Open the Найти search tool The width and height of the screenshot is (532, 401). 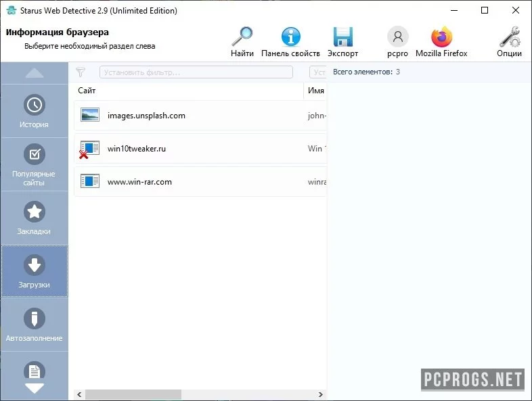(x=242, y=42)
